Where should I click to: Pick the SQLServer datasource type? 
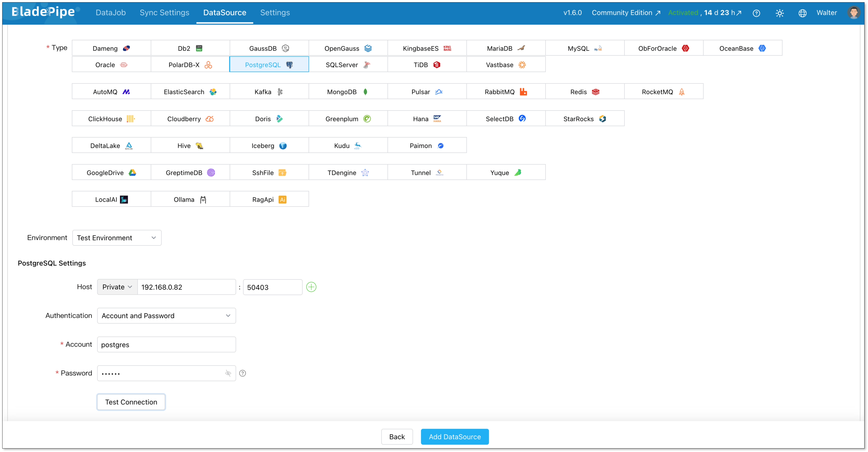348,65
